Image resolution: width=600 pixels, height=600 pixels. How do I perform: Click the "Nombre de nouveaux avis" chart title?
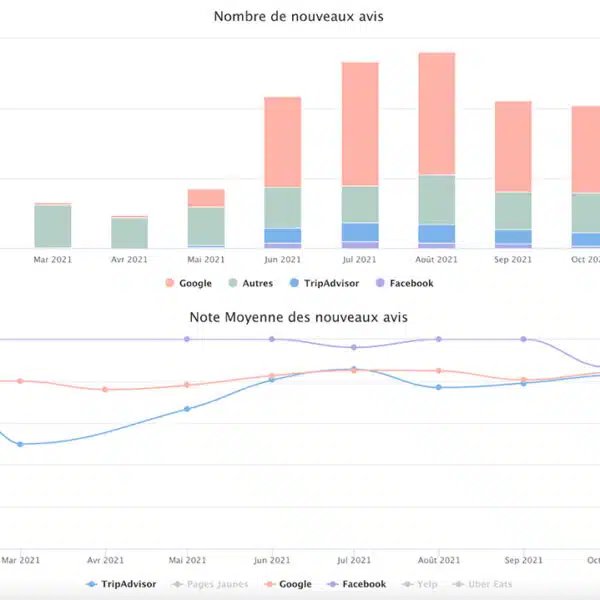(x=299, y=17)
